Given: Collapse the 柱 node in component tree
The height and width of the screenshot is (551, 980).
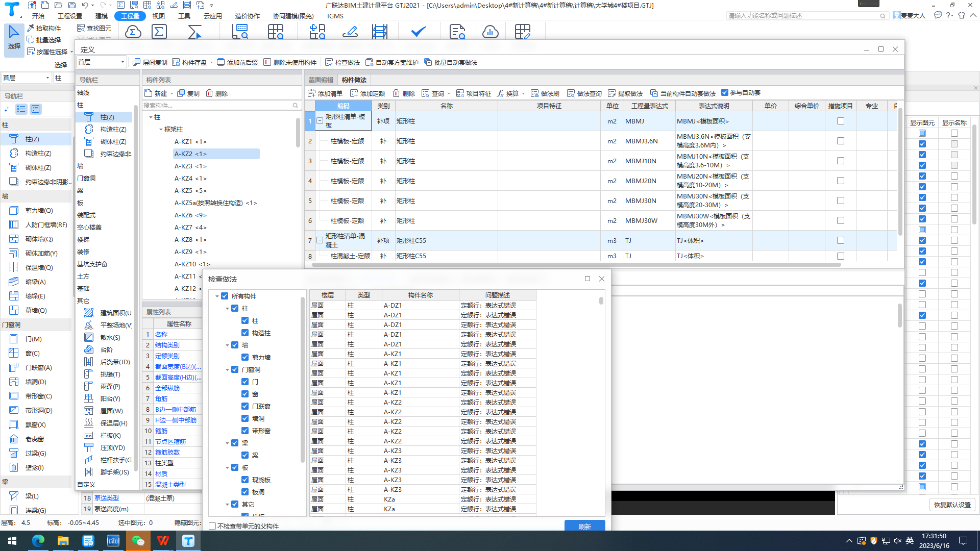Looking at the screenshot, I should (x=151, y=117).
